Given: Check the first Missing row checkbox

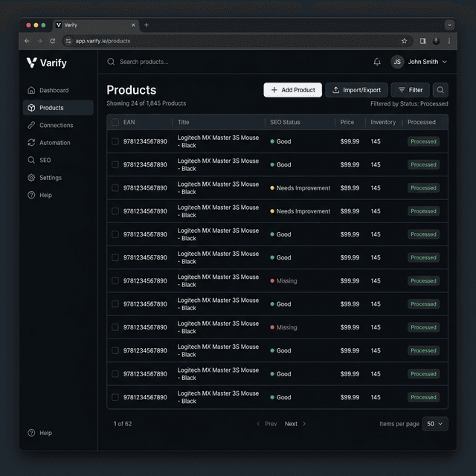Looking at the screenshot, I should pos(115,281).
